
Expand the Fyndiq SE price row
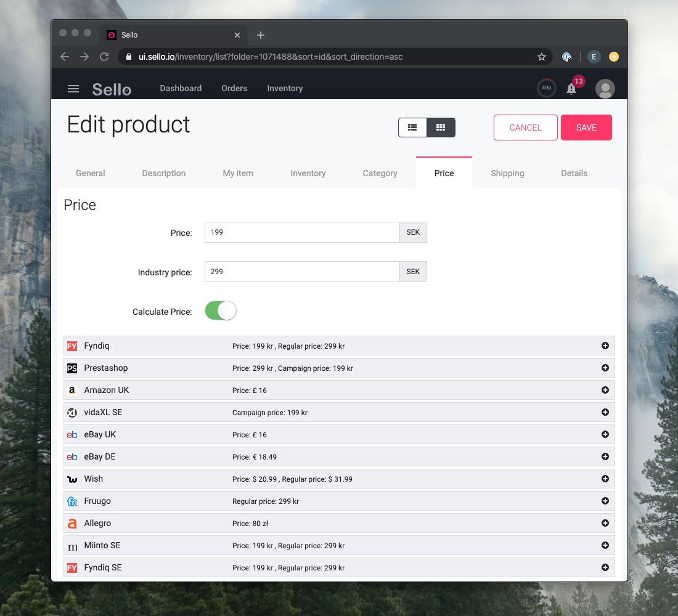(x=605, y=567)
